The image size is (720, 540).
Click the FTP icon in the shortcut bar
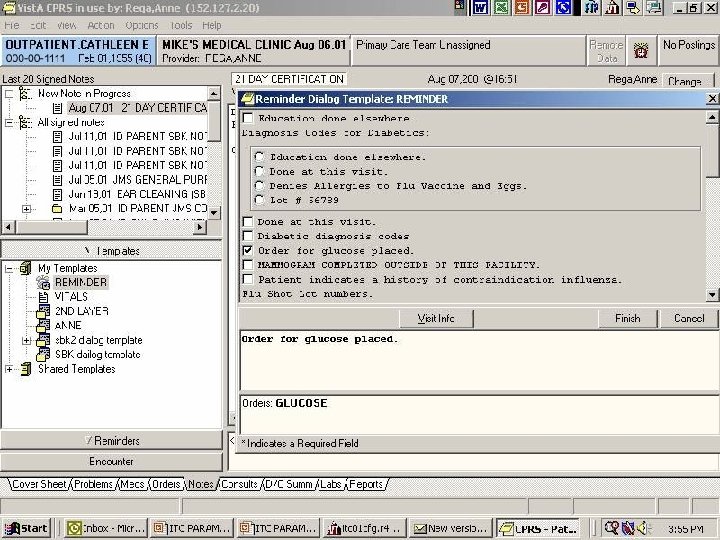tap(592, 7)
